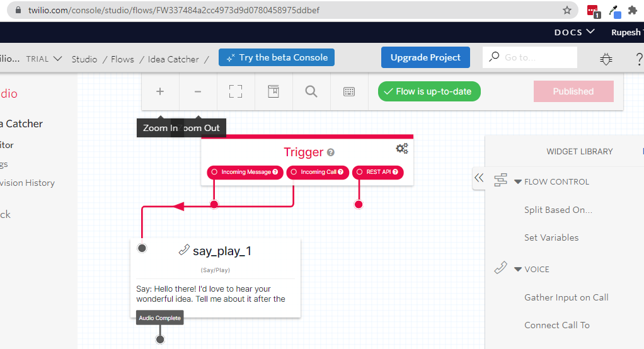Click REST API help icon
Image resolution: width=644 pixels, height=349 pixels.
pos(395,172)
